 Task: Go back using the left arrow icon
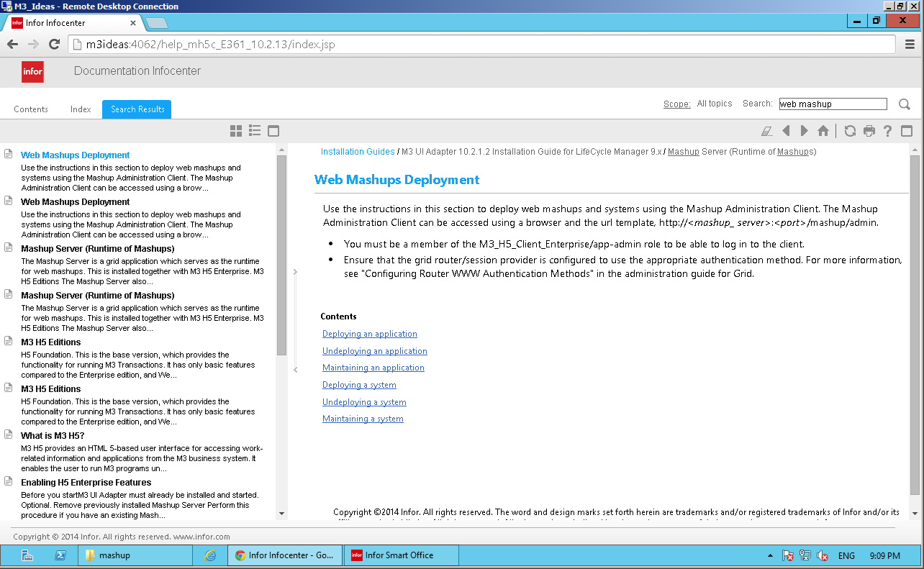click(x=786, y=131)
